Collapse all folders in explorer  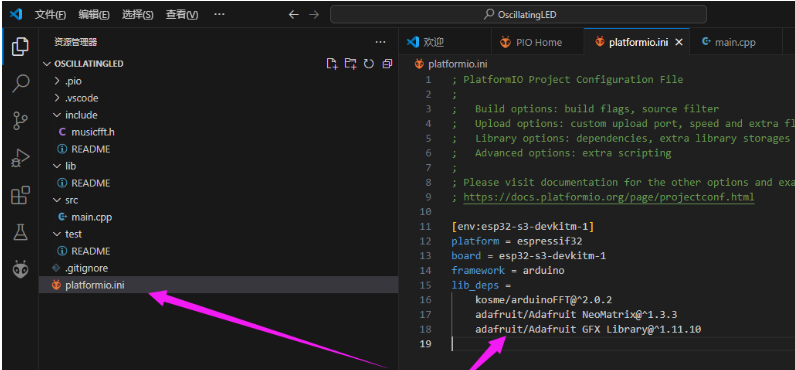pos(387,64)
